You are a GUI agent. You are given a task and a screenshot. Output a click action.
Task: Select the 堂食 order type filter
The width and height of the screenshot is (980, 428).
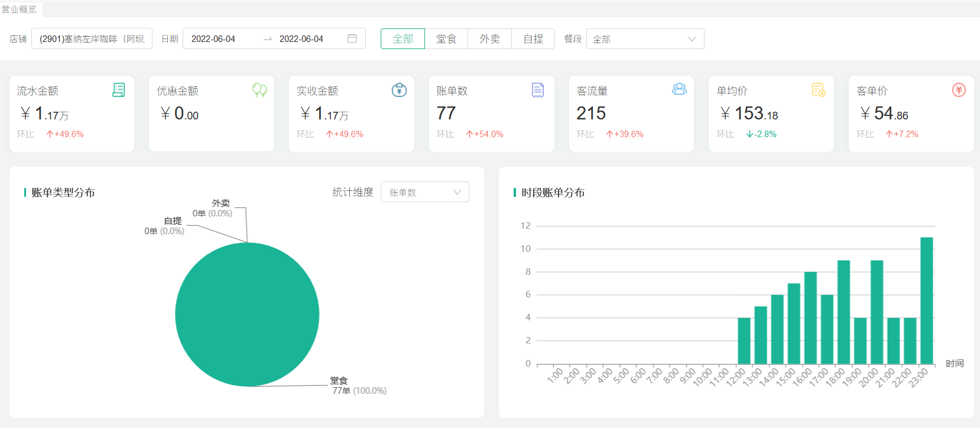tap(446, 39)
